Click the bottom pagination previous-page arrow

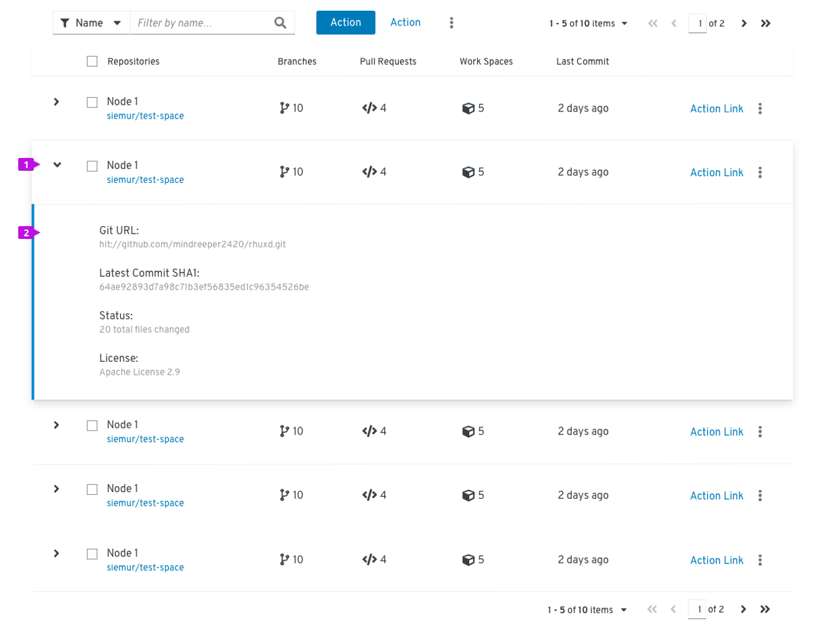pos(673,610)
